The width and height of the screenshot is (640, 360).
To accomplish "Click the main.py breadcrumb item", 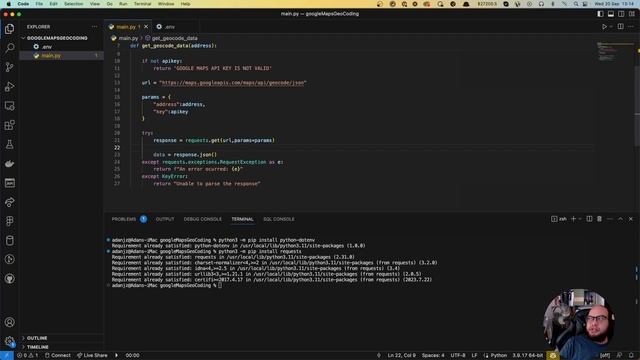I will point(128,38).
